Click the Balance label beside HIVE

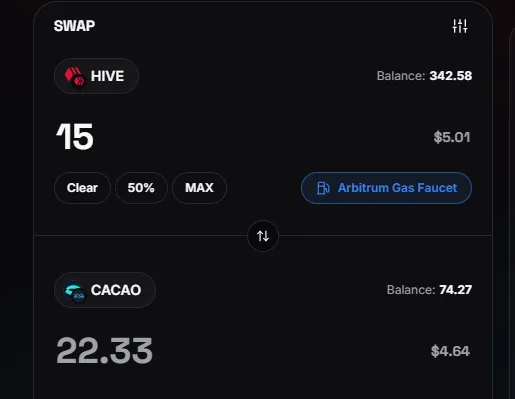tap(401, 76)
